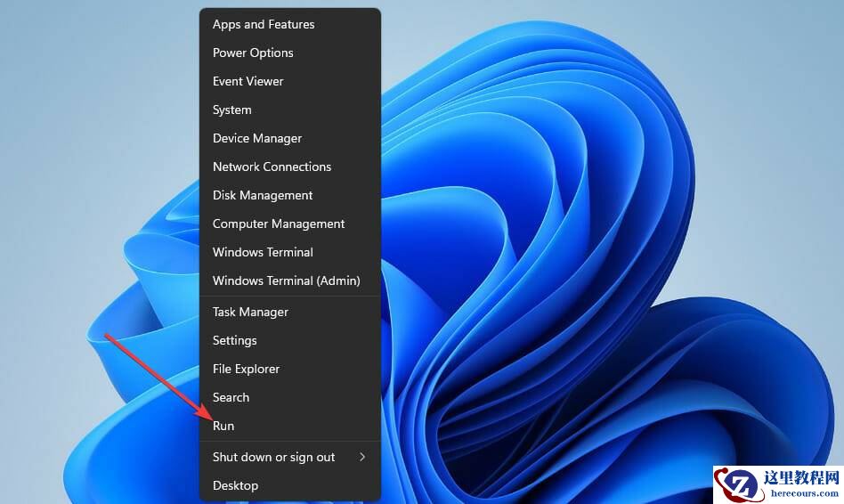
Task: Launch Event Viewer
Action: point(290,81)
